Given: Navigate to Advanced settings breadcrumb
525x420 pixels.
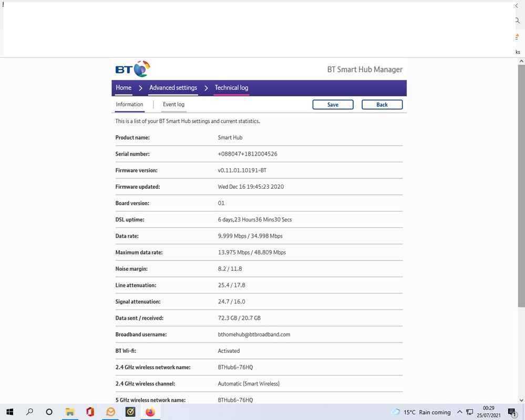Looking at the screenshot, I should (x=173, y=88).
